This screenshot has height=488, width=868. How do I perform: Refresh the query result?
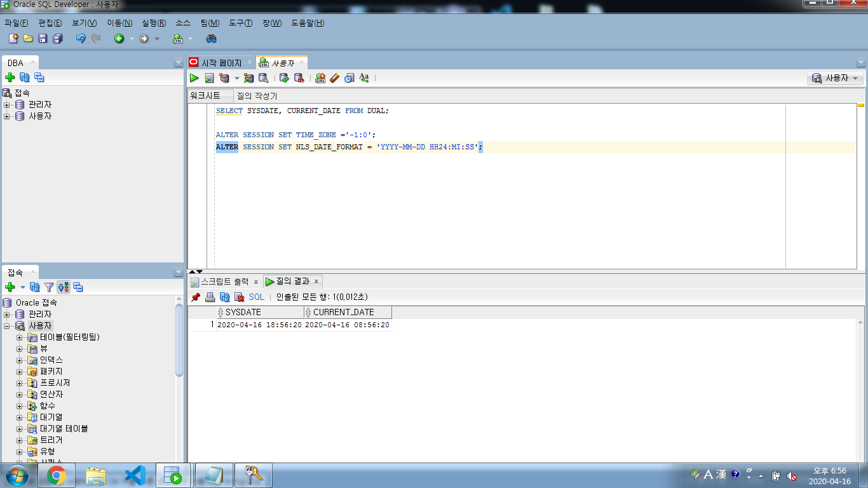tap(225, 297)
